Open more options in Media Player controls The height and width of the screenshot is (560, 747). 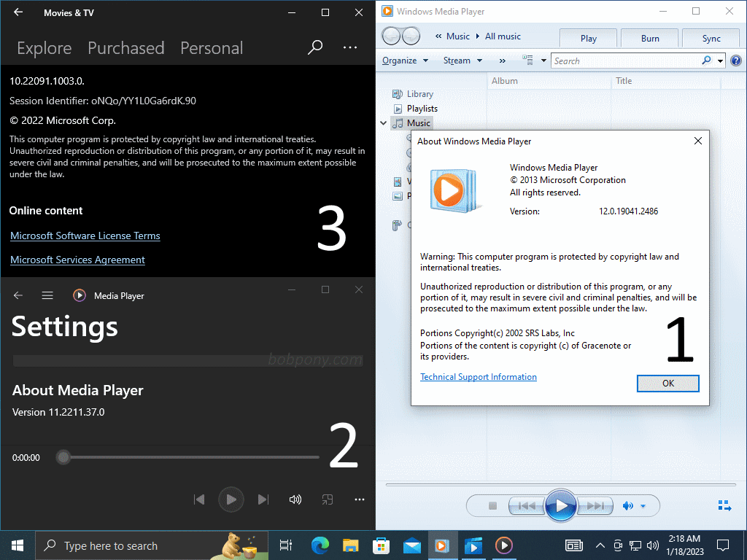pos(360,499)
